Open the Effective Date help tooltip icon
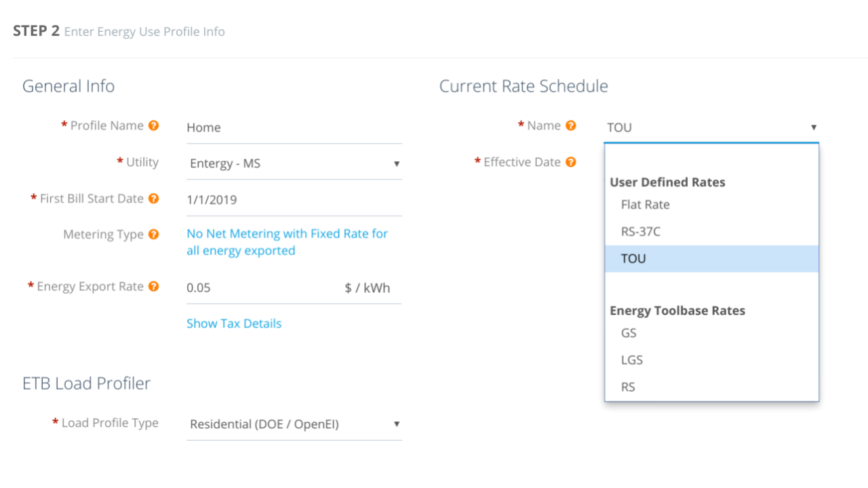Image resolution: width=868 pixels, height=488 pixels. [x=571, y=162]
